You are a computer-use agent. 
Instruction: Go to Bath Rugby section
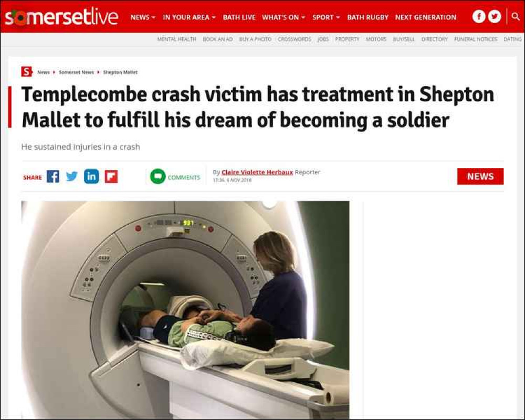367,17
